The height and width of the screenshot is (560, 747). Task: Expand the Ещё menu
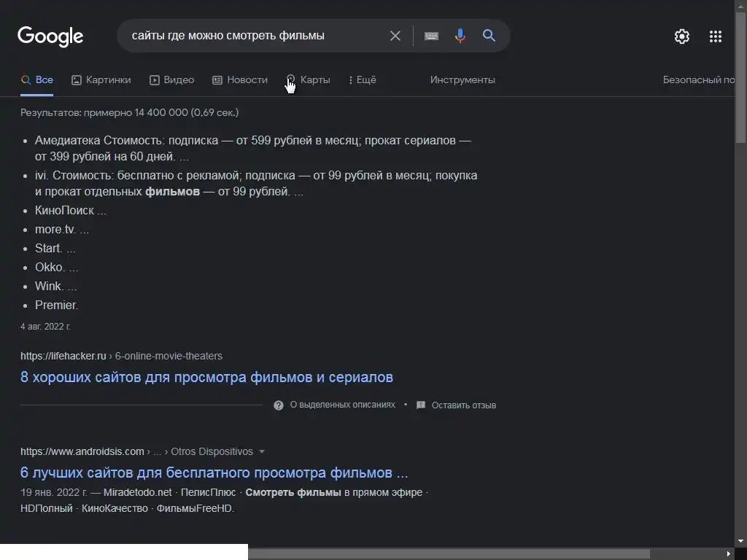click(363, 80)
